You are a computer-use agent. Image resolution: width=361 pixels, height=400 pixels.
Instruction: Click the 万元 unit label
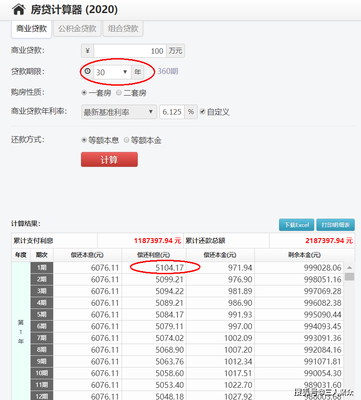[175, 51]
